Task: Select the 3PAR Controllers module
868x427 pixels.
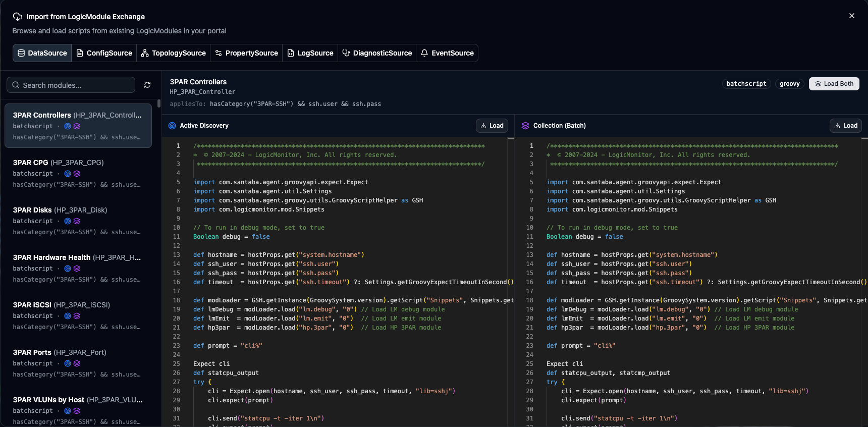Action: click(x=78, y=126)
